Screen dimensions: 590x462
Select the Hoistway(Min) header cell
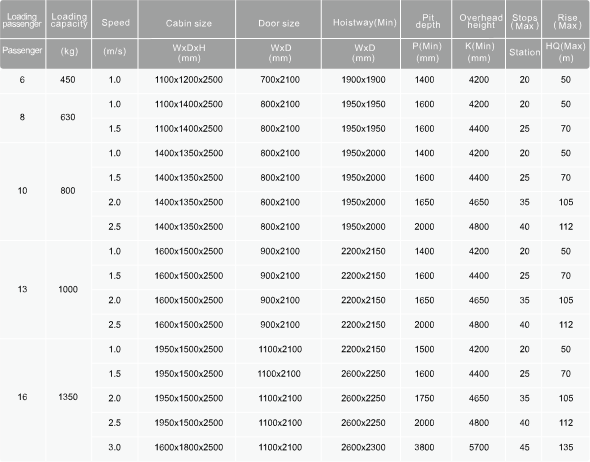pyautogui.click(x=361, y=20)
